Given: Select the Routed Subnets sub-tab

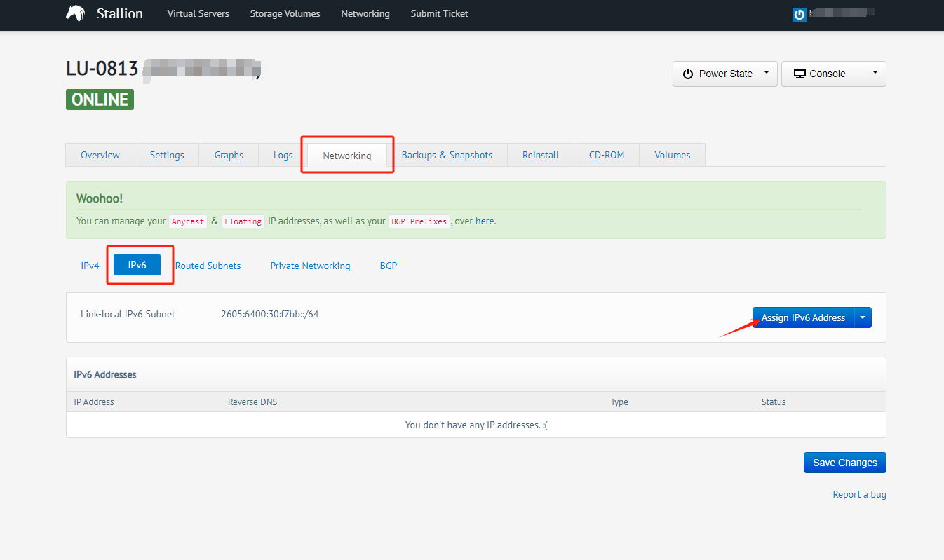Looking at the screenshot, I should point(208,266).
